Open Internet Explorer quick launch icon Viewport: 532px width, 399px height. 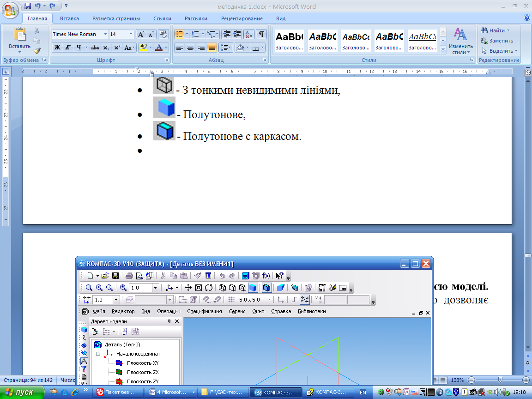pyautogui.click(x=75, y=392)
